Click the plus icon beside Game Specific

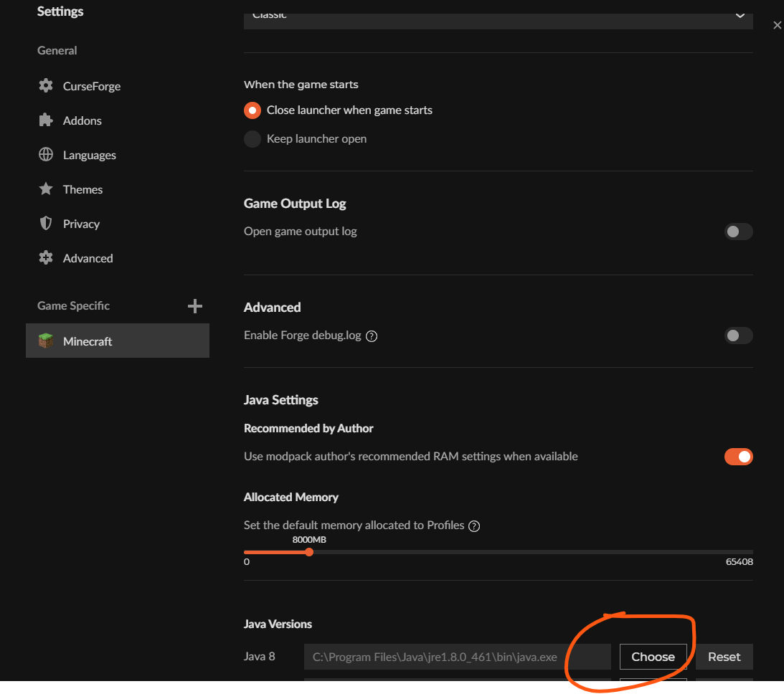click(x=194, y=306)
